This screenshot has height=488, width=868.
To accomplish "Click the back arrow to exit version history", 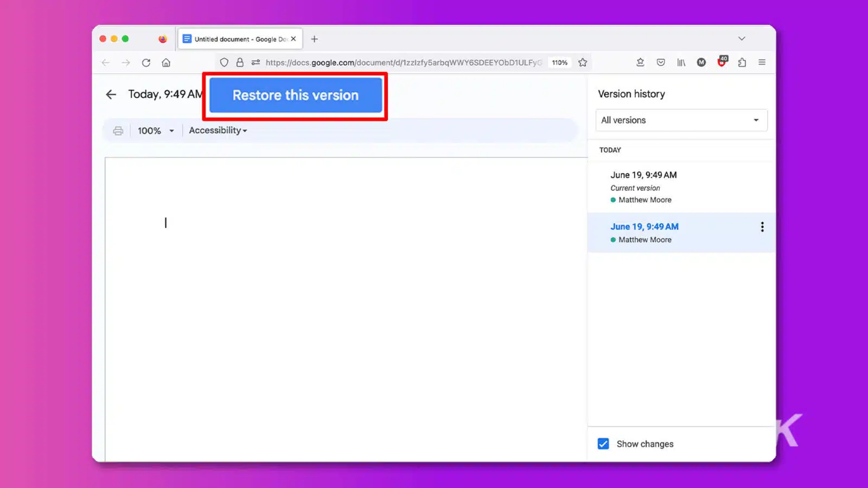I will click(x=111, y=94).
